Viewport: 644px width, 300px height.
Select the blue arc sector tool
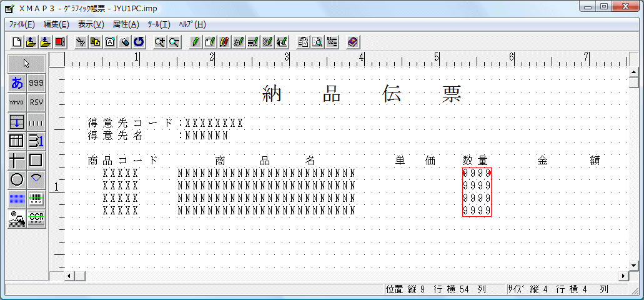(37, 179)
